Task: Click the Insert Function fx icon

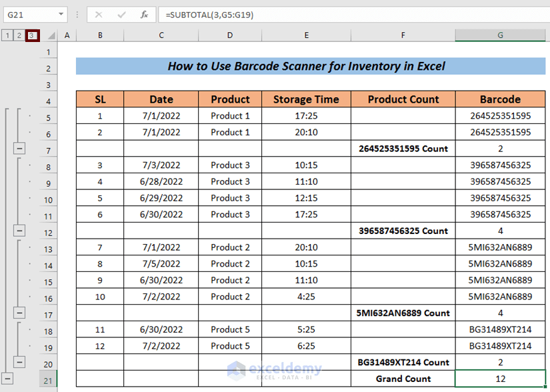Action: (144, 15)
